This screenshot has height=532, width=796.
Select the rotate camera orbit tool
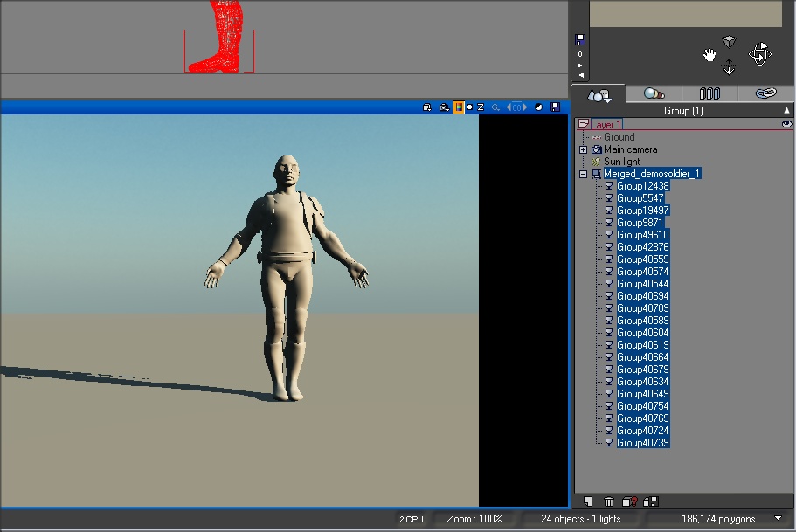(760, 54)
